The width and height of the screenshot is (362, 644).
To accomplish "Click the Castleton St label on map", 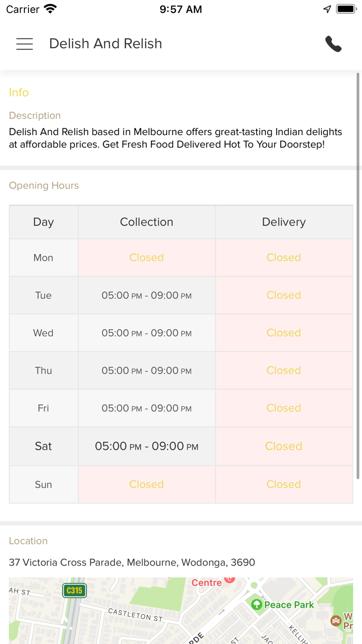I will tap(135, 615).
